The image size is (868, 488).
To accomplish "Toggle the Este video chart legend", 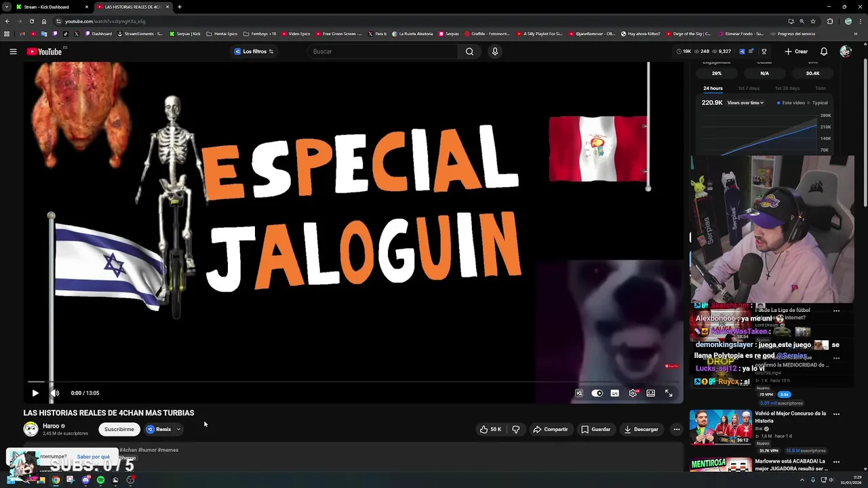I will pos(791,103).
